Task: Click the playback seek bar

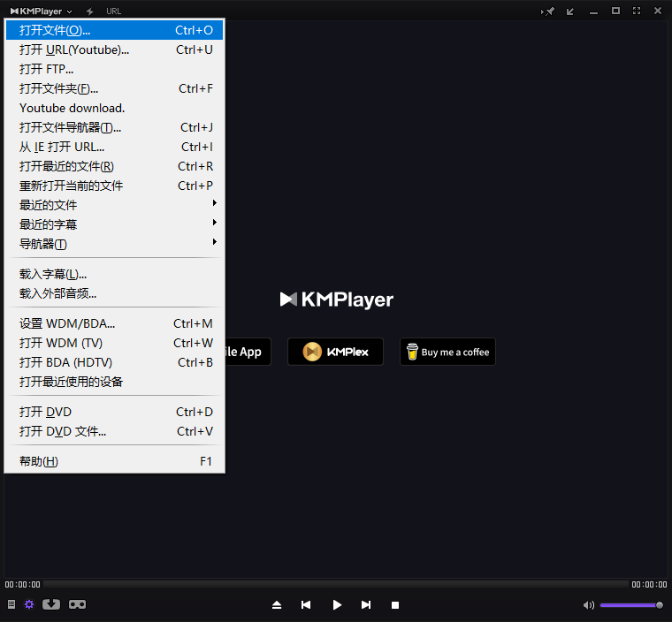Action: (x=336, y=584)
